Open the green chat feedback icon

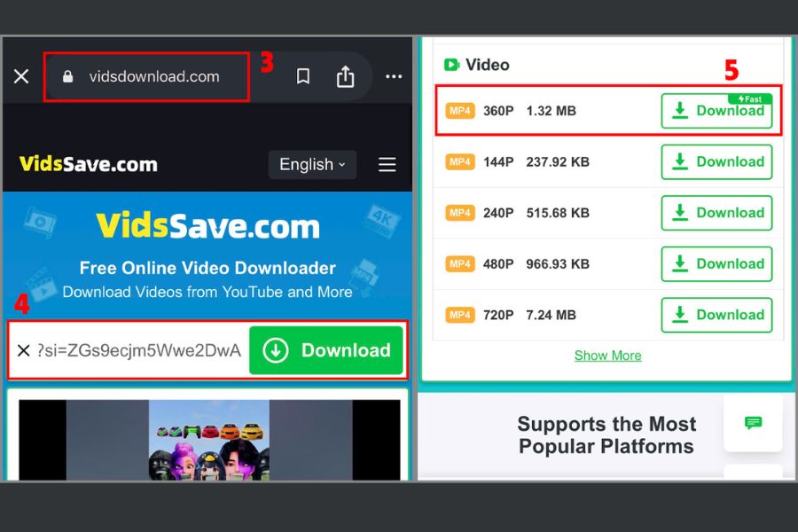pos(753,423)
